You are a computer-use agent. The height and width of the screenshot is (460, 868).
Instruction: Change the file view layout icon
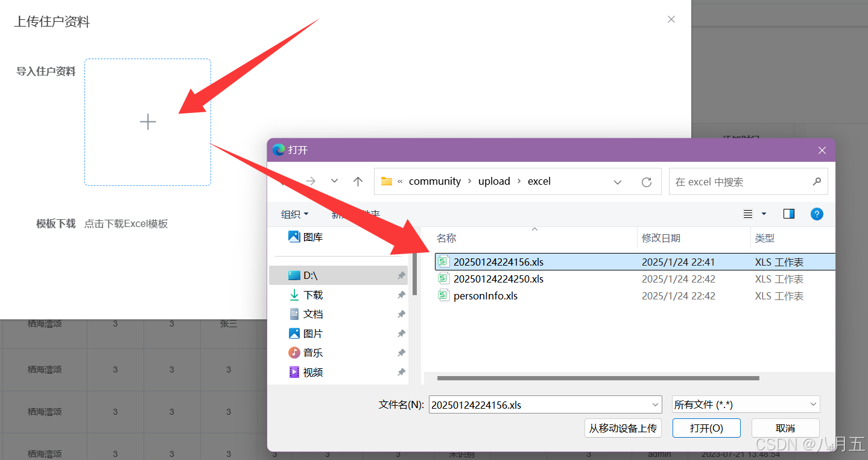748,214
